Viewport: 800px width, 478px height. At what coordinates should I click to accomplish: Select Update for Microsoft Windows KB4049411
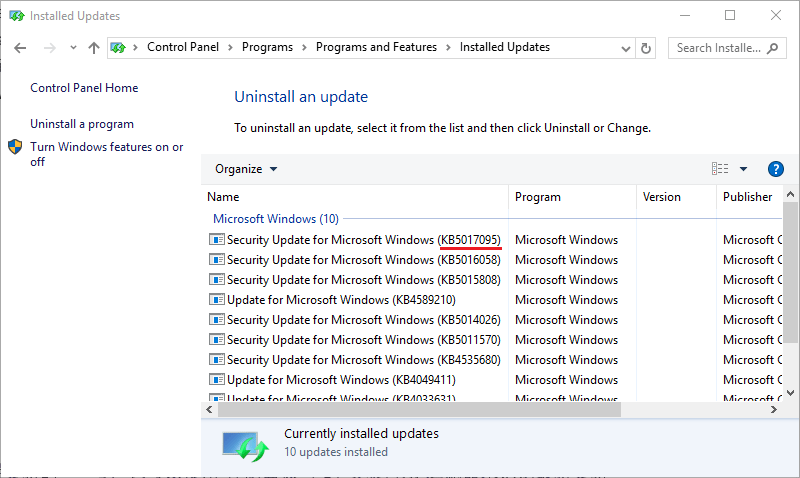pos(495,380)
